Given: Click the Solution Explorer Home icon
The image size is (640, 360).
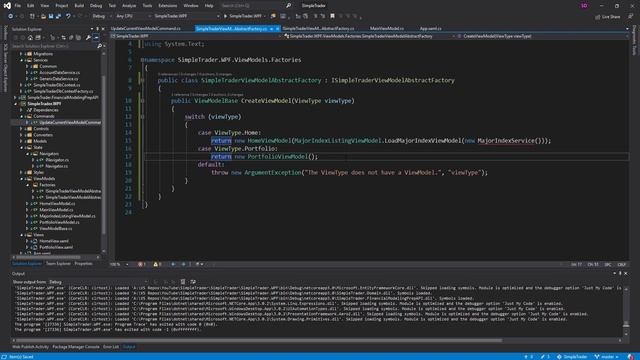Looking at the screenshot, I should (30, 38).
